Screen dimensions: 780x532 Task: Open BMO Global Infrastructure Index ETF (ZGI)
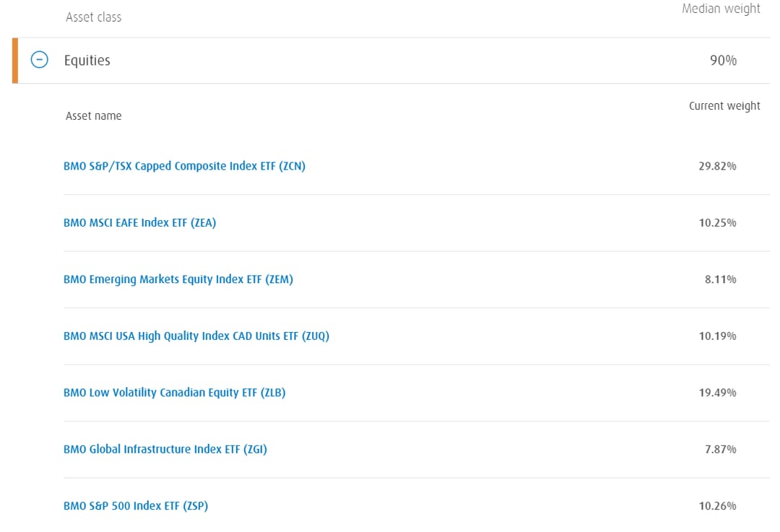tap(165, 450)
